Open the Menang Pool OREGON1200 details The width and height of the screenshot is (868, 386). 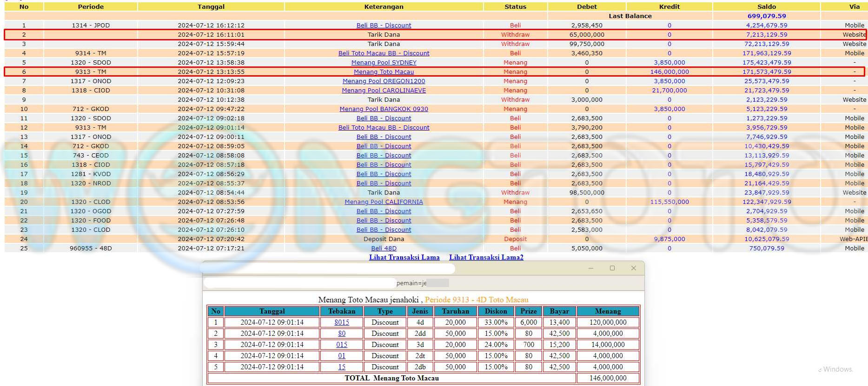point(384,81)
